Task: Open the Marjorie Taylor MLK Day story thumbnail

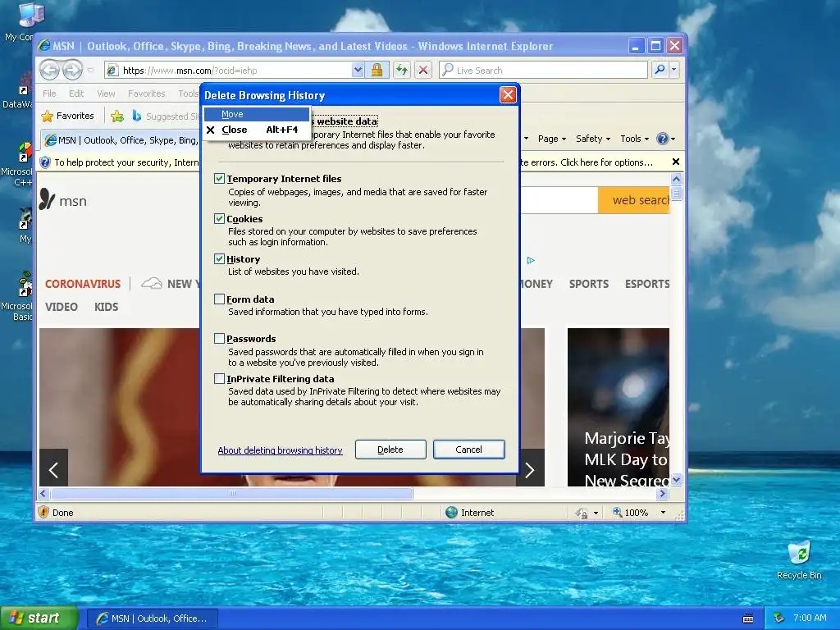Action: pos(619,407)
